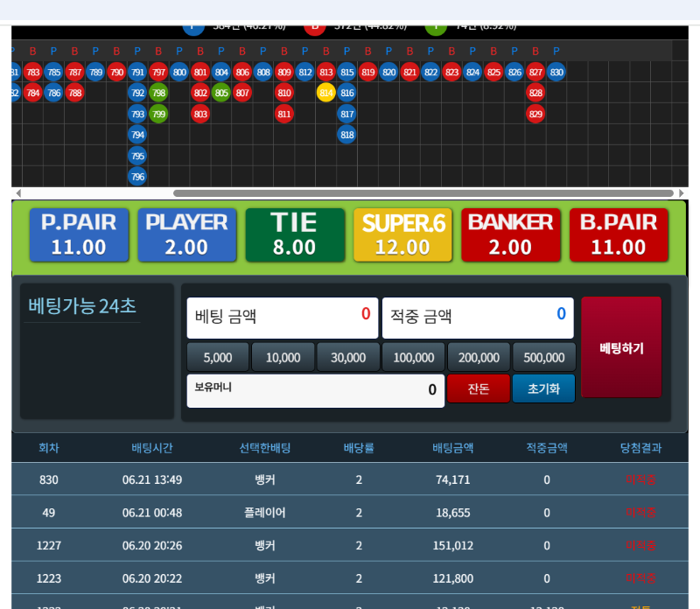
Task: Choose the TIE 8.00 bet option
Action: click(x=294, y=234)
